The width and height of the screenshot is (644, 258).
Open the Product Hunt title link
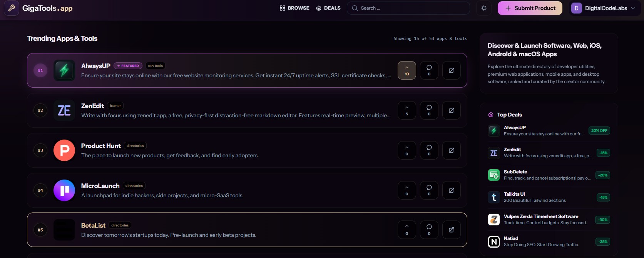101,146
